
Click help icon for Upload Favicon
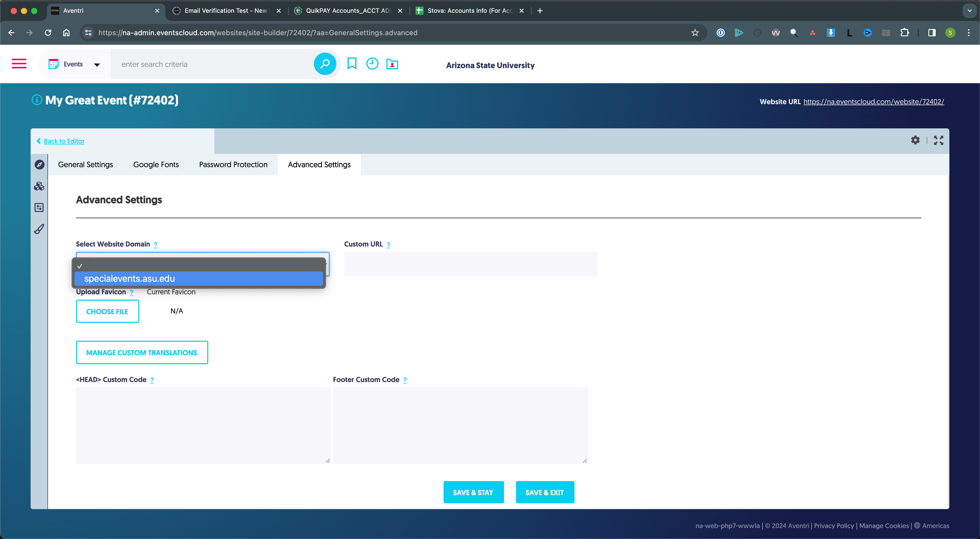point(132,292)
